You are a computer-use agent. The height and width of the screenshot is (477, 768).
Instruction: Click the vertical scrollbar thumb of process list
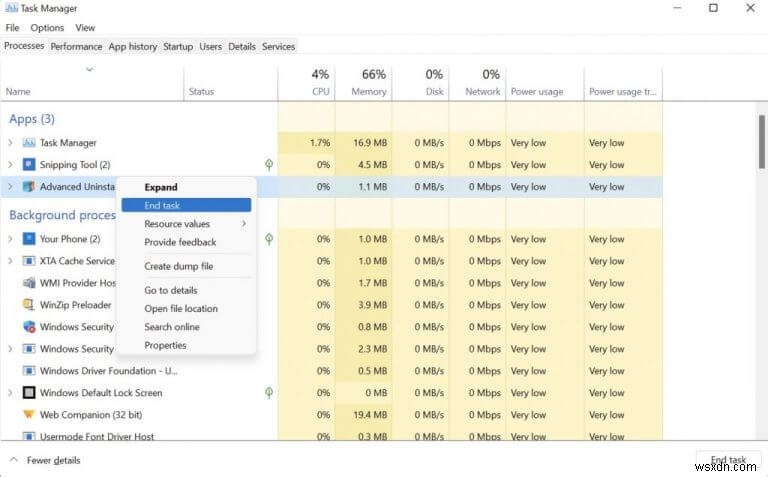point(762,142)
